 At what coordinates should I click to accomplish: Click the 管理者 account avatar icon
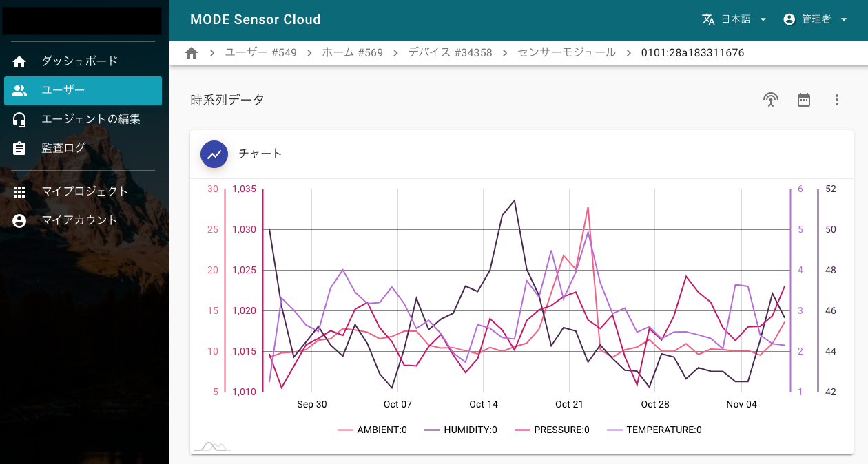tap(789, 19)
